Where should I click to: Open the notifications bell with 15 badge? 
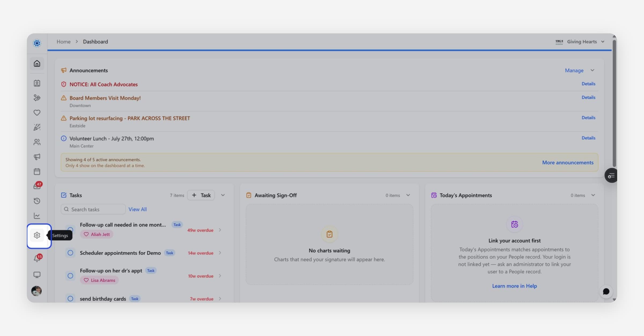[x=37, y=258]
